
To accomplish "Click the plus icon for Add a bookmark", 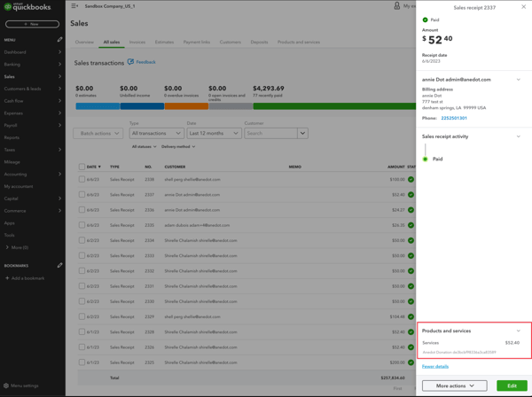I will point(7,278).
